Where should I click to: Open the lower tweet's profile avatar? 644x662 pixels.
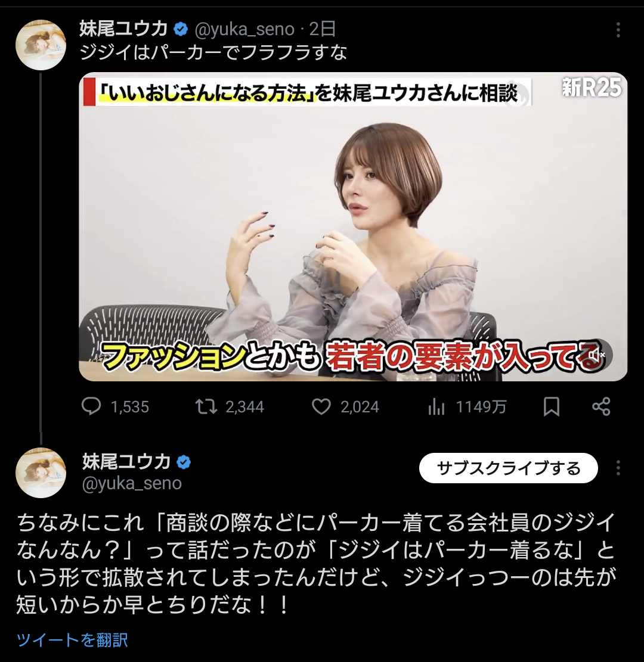click(41, 473)
